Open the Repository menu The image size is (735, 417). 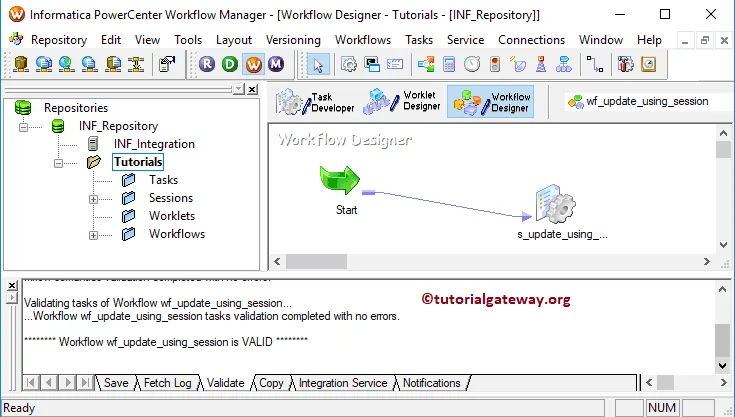pyautogui.click(x=59, y=40)
